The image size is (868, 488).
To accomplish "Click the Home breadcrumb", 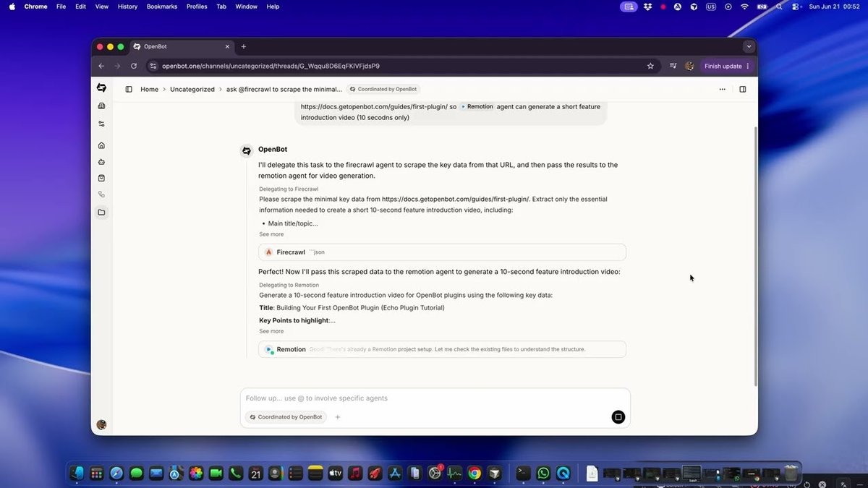I will [x=149, y=90].
